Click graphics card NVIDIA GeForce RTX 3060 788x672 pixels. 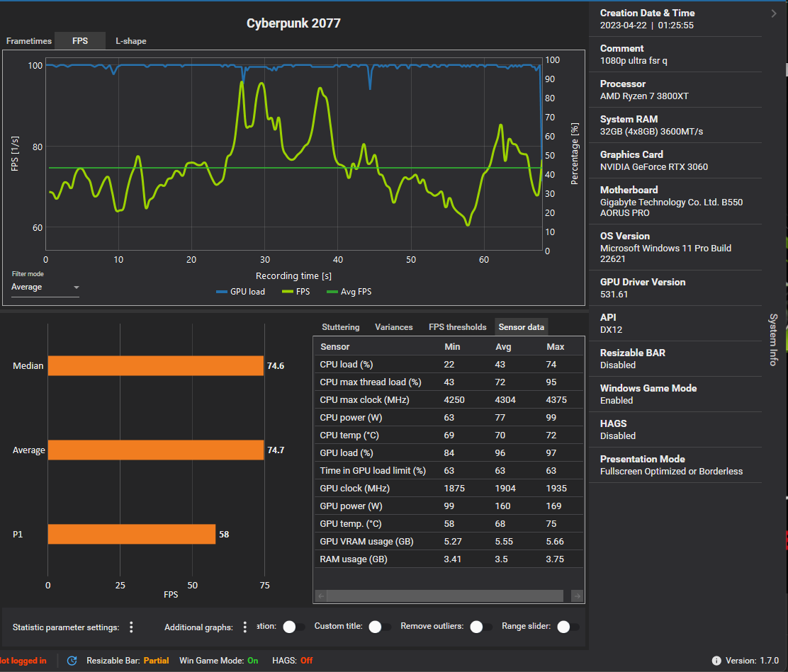pyautogui.click(x=654, y=166)
